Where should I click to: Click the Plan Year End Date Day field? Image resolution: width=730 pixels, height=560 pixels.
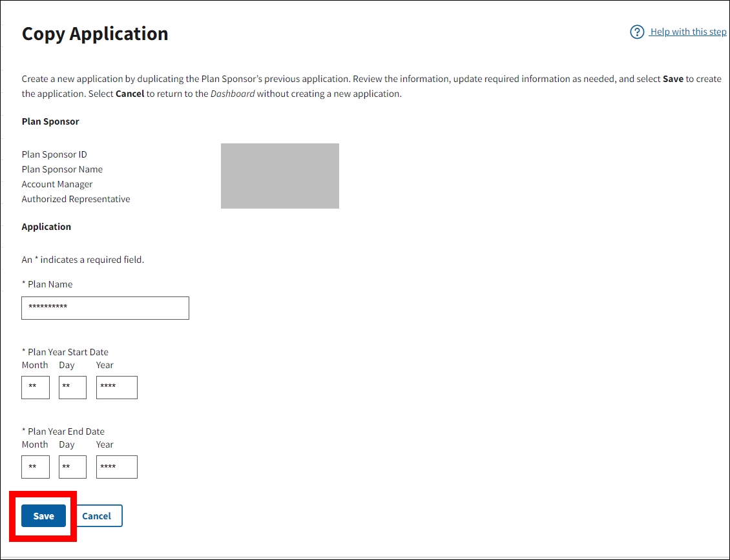(x=72, y=467)
